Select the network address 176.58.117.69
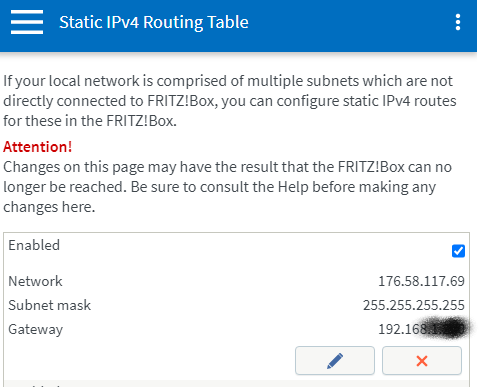The width and height of the screenshot is (480, 387). (x=421, y=281)
